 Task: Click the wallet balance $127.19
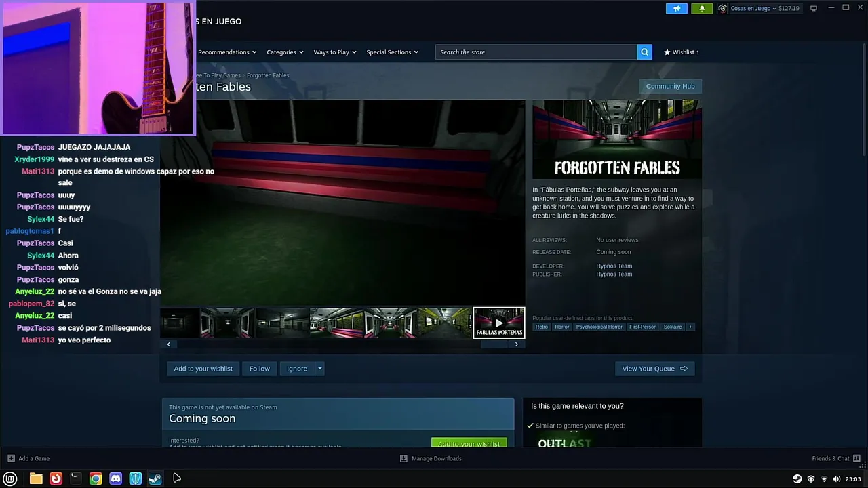coord(789,9)
